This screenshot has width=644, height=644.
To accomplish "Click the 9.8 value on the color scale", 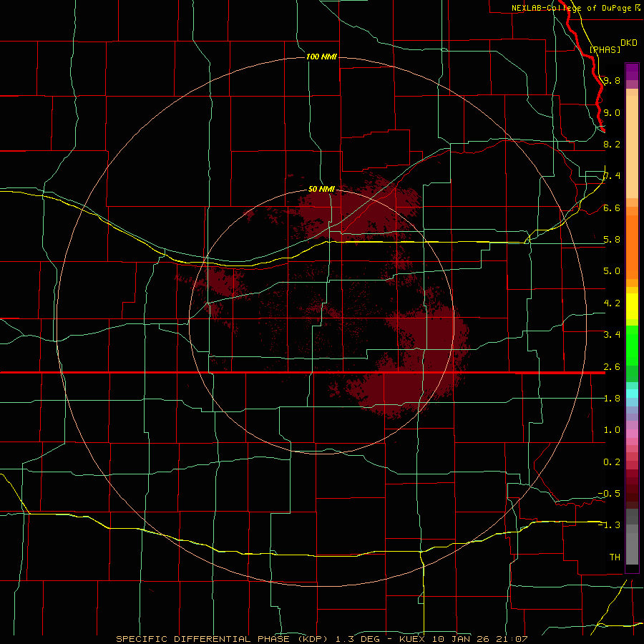I will [x=612, y=80].
